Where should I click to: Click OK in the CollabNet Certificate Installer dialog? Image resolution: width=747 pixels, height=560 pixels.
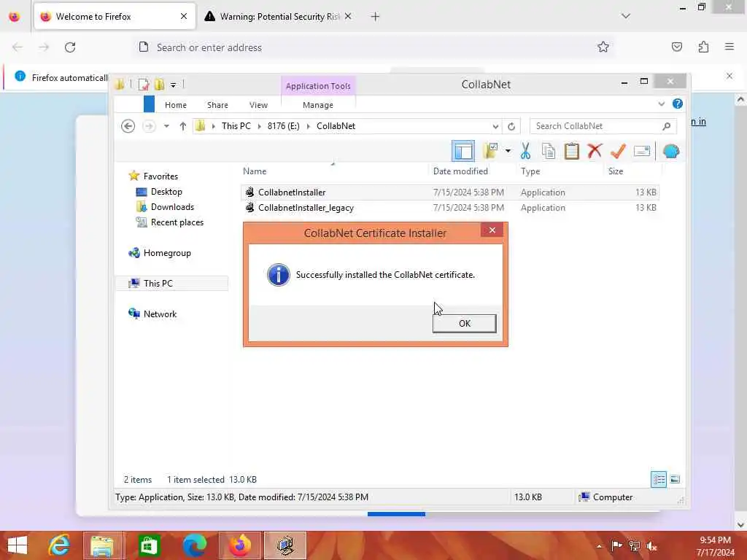[x=464, y=323]
